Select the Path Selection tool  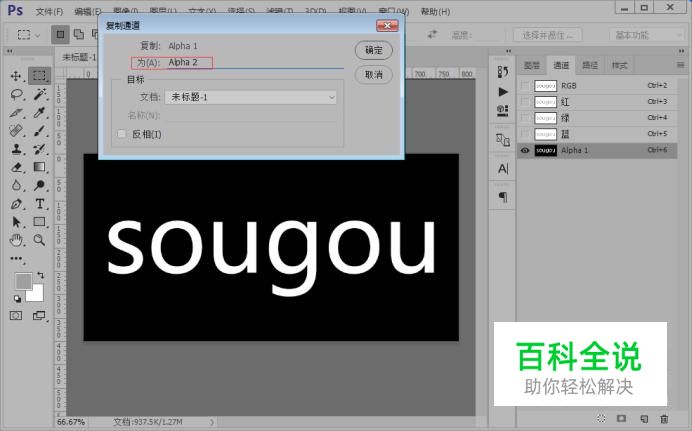click(x=16, y=221)
